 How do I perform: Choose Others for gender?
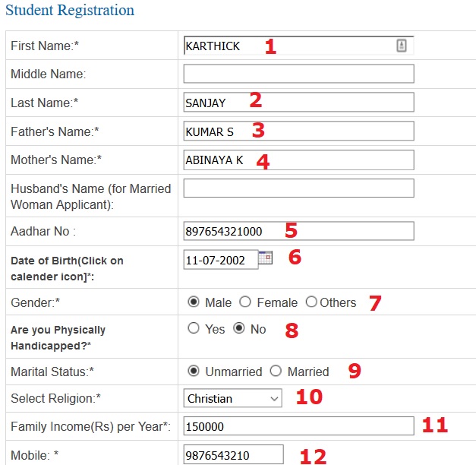tap(311, 302)
